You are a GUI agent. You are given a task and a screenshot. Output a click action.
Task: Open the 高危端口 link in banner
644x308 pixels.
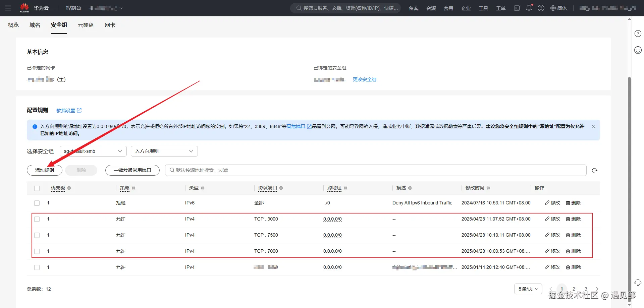(x=299, y=126)
